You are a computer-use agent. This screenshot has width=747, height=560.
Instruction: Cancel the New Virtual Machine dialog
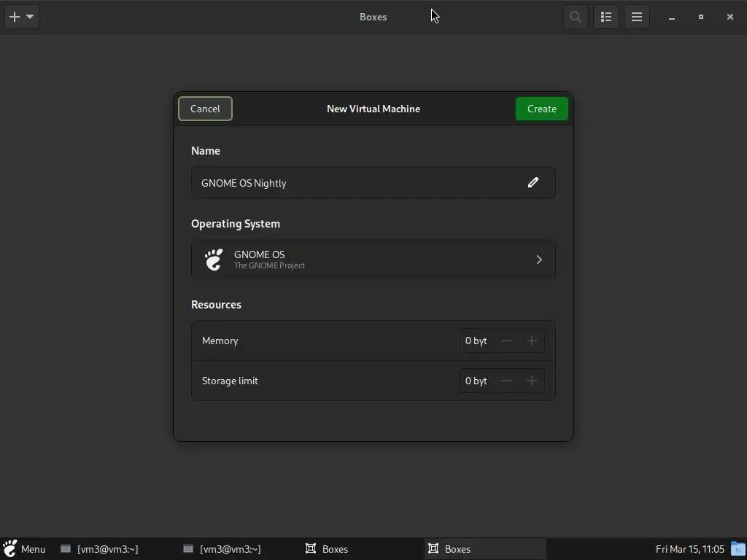tap(205, 109)
